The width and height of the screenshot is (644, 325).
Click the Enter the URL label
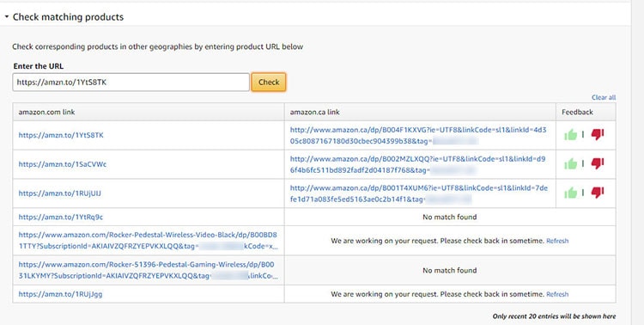(39, 66)
